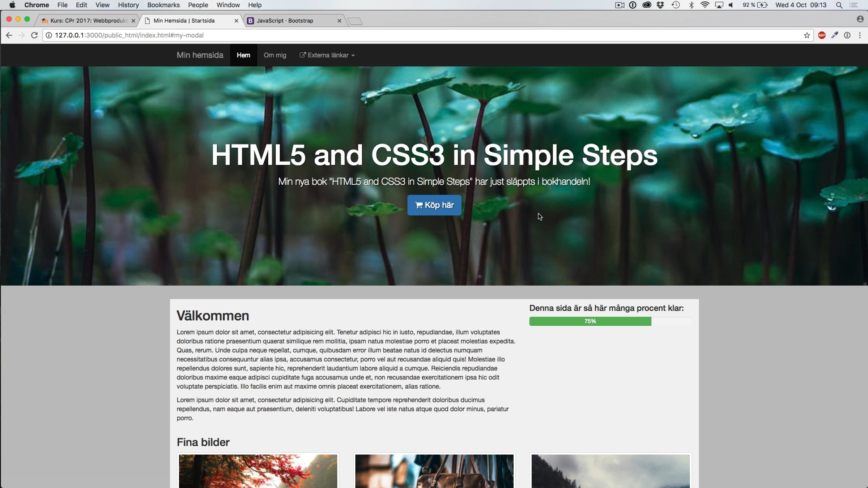Click the 75% green progress bar
Viewport: 868px width, 488px height.
[x=590, y=321]
